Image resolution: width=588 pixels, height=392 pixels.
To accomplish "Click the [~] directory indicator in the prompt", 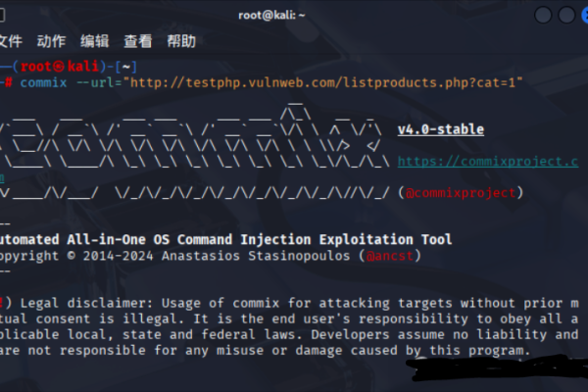I will pos(108,65).
